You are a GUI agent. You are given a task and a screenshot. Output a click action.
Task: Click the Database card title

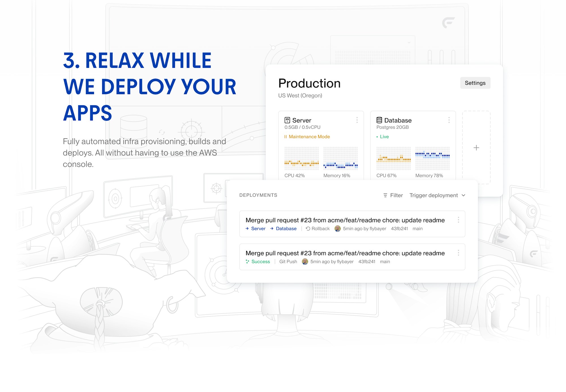click(398, 120)
